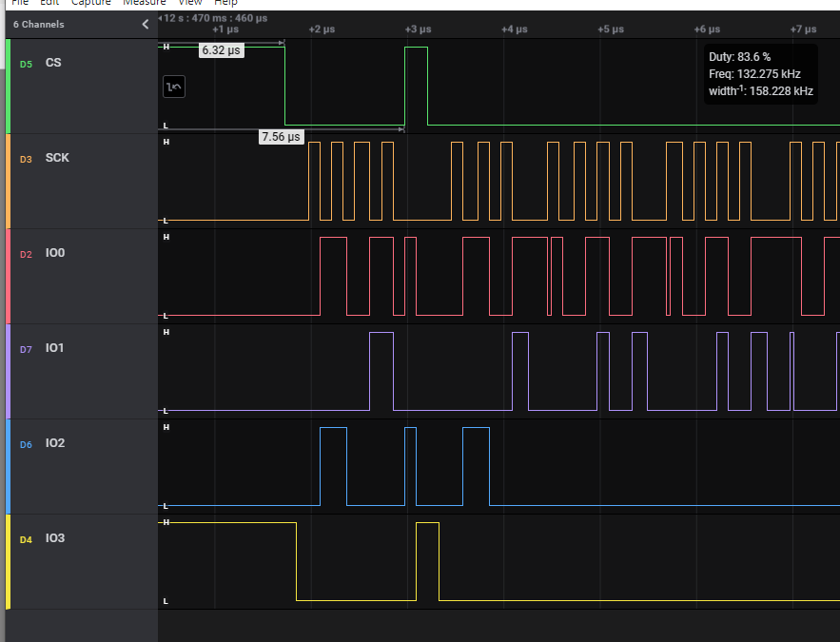The height and width of the screenshot is (642, 840).
Task: Click the 12 s : 470 ms timestamp header
Action: point(215,18)
